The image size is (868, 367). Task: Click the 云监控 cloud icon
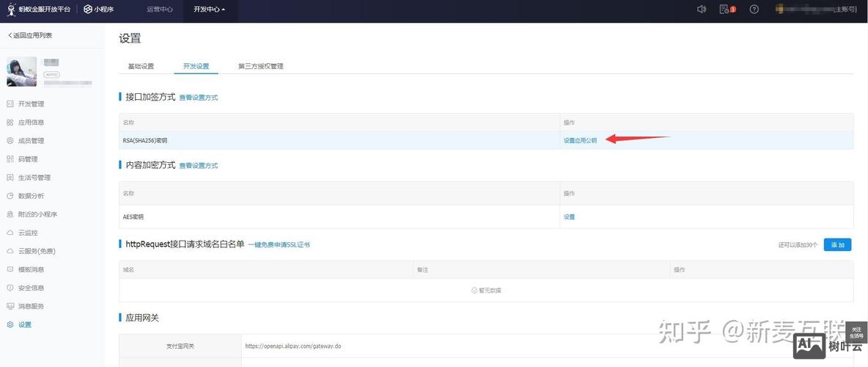tap(10, 232)
